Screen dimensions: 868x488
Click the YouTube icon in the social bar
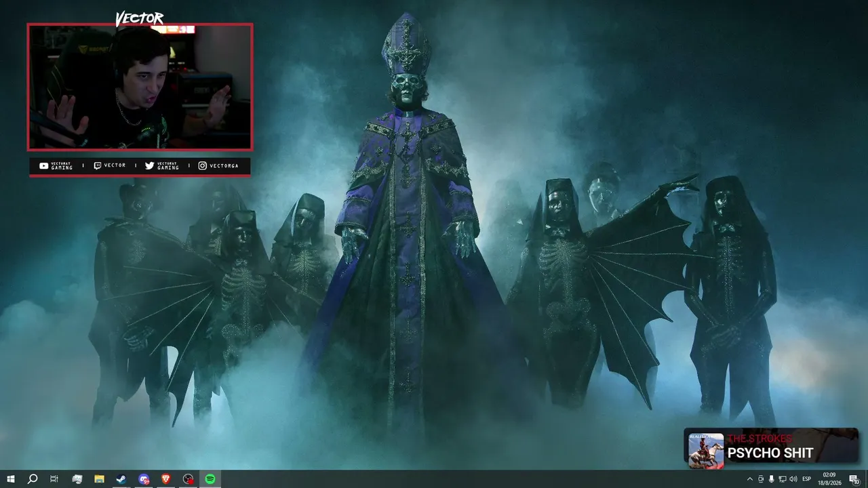coord(44,166)
